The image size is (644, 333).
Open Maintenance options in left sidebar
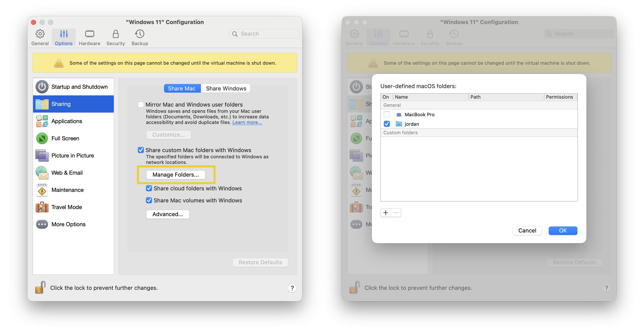pyautogui.click(x=73, y=190)
